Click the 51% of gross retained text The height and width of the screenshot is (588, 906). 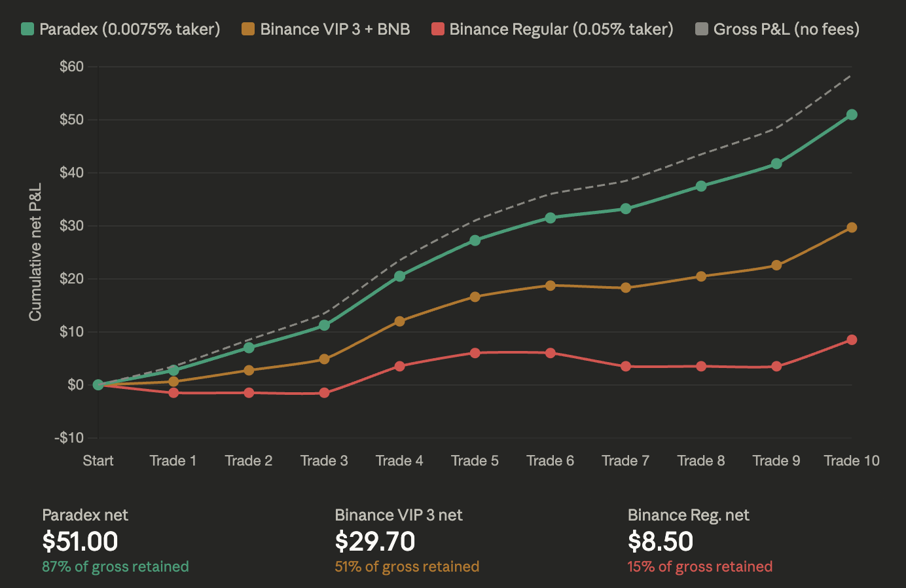click(406, 567)
